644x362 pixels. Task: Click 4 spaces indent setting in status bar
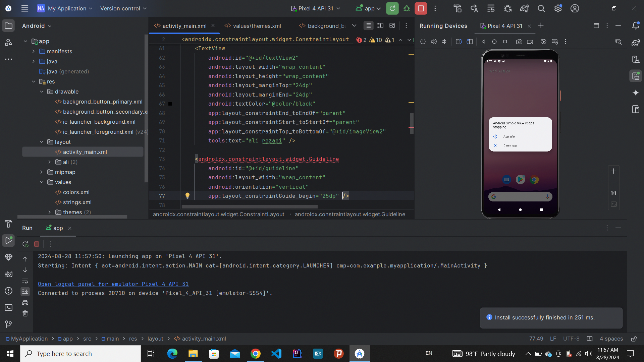tap(611, 339)
